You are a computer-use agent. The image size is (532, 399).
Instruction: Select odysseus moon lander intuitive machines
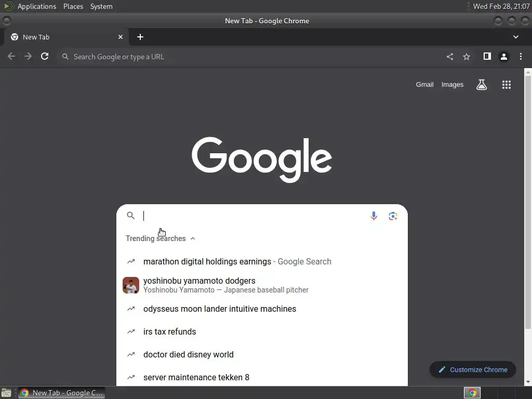coord(262,309)
